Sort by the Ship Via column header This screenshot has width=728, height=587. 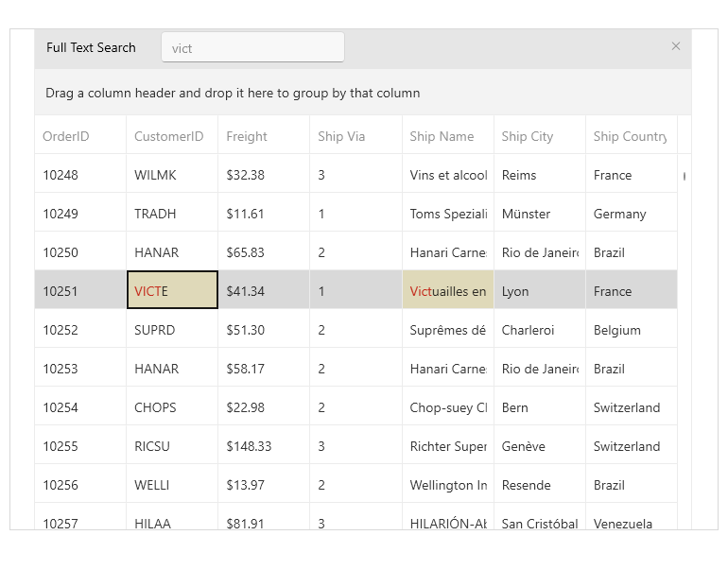356,136
